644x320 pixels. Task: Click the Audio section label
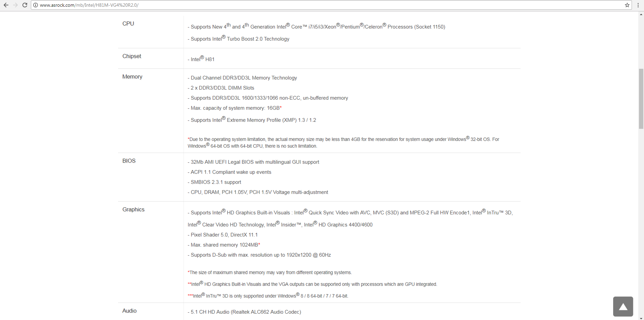(129, 311)
